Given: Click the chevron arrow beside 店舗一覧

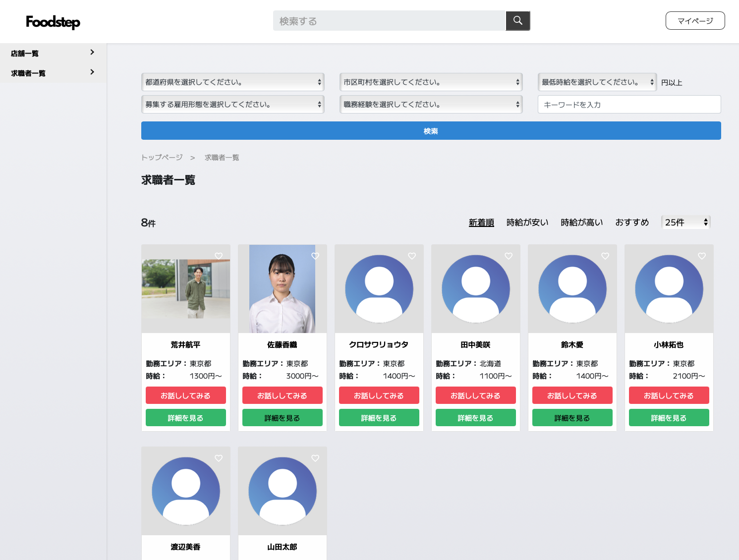Looking at the screenshot, I should pyautogui.click(x=92, y=53).
